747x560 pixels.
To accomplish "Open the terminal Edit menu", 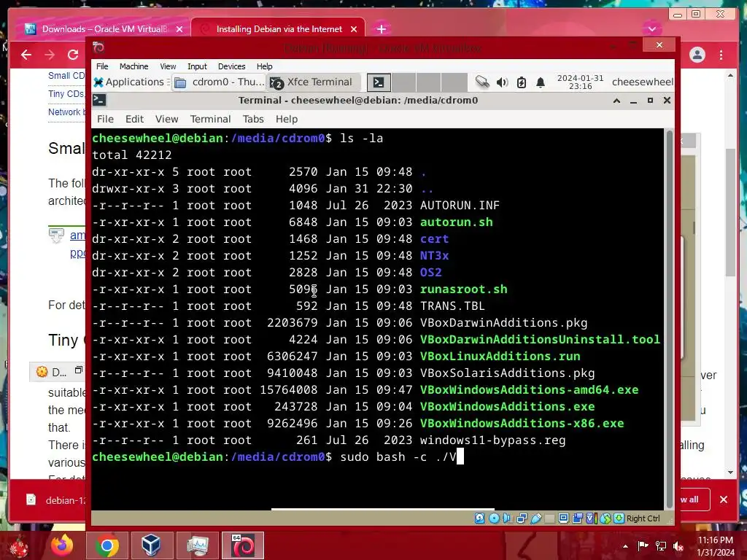I will [x=134, y=119].
